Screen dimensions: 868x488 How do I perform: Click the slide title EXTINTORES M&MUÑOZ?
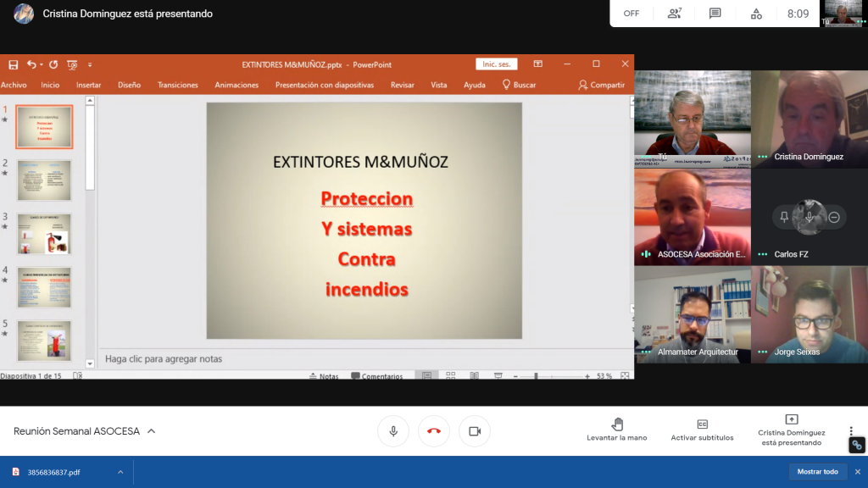[x=360, y=162]
